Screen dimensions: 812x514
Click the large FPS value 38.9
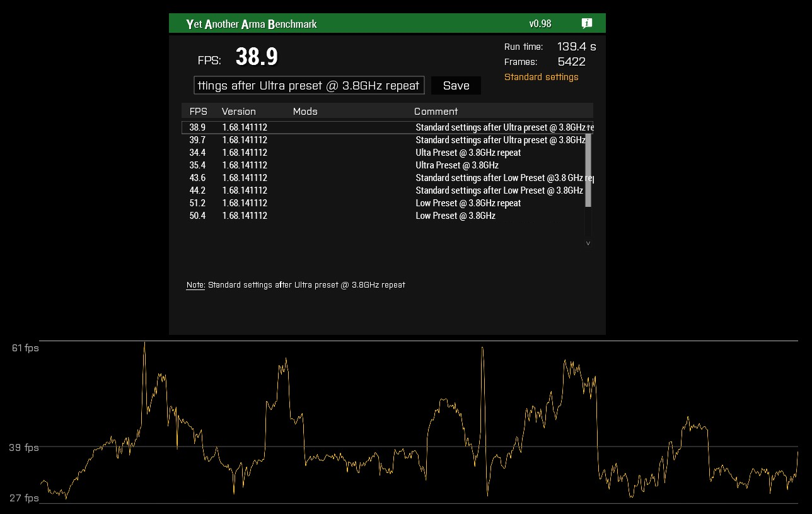point(257,57)
